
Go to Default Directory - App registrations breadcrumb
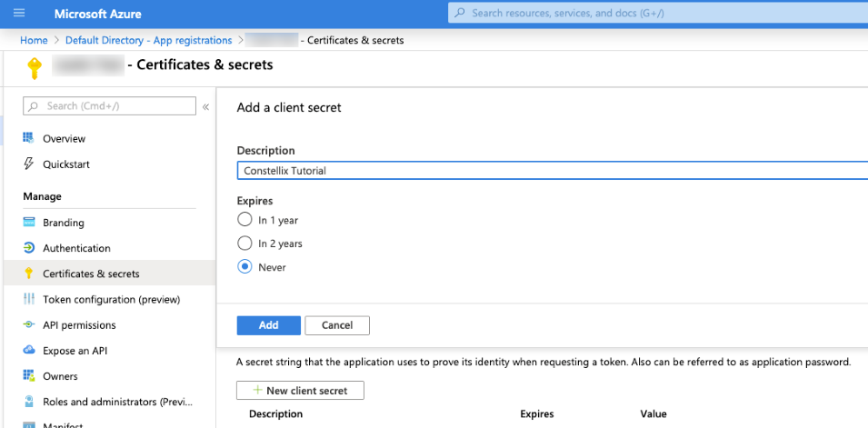(x=148, y=40)
